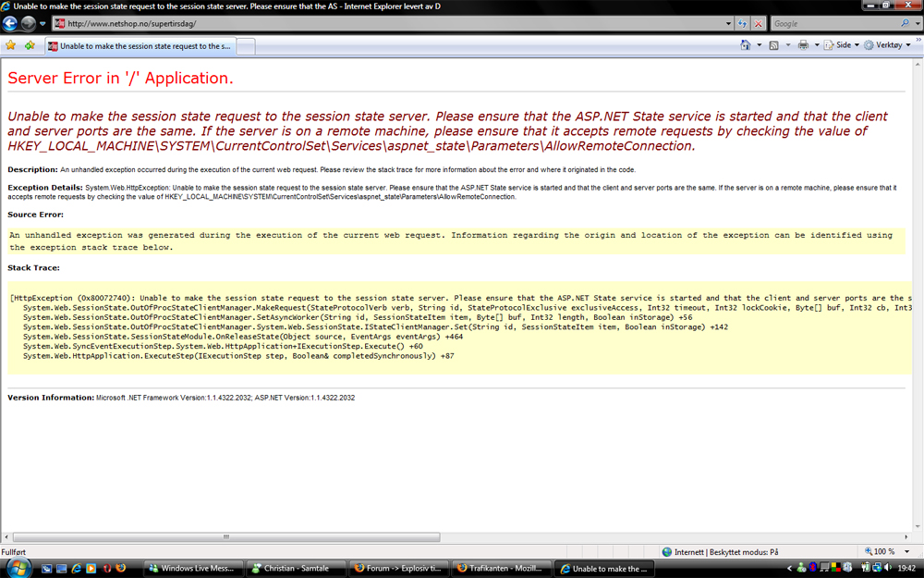
Task: Launch Internet Explorer from quick launch
Action: click(76, 569)
